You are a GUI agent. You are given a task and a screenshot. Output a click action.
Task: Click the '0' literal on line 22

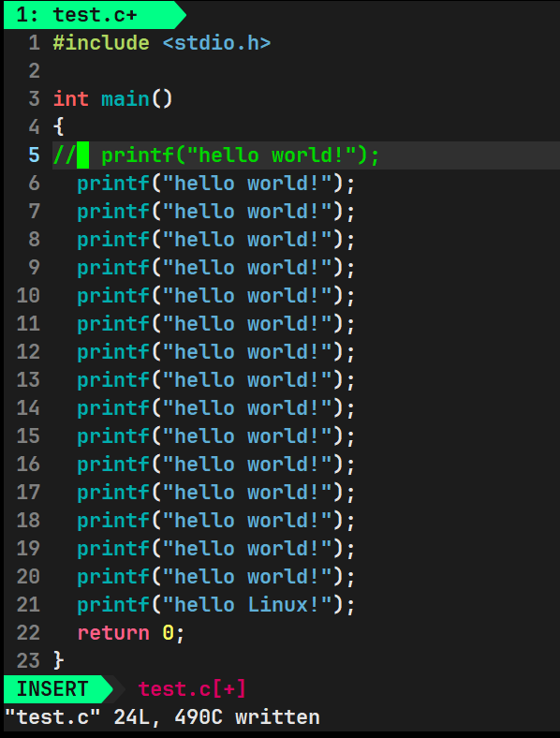click(168, 633)
